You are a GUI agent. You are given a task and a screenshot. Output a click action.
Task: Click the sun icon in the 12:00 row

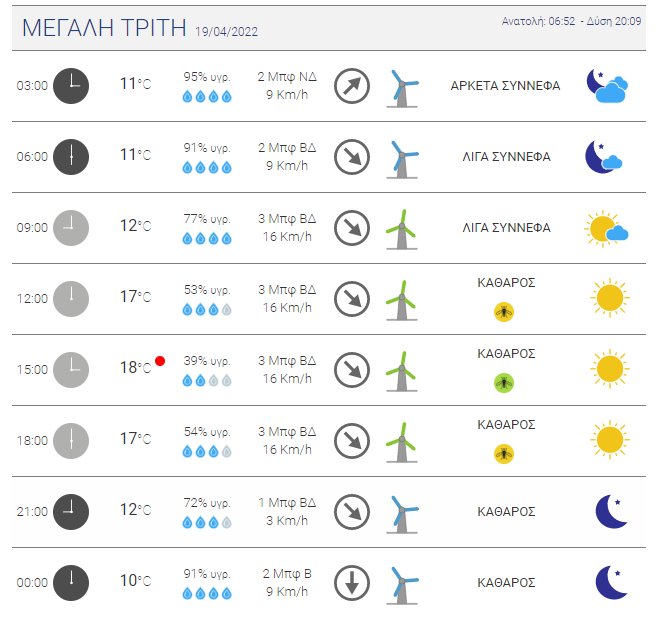pyautogui.click(x=610, y=298)
